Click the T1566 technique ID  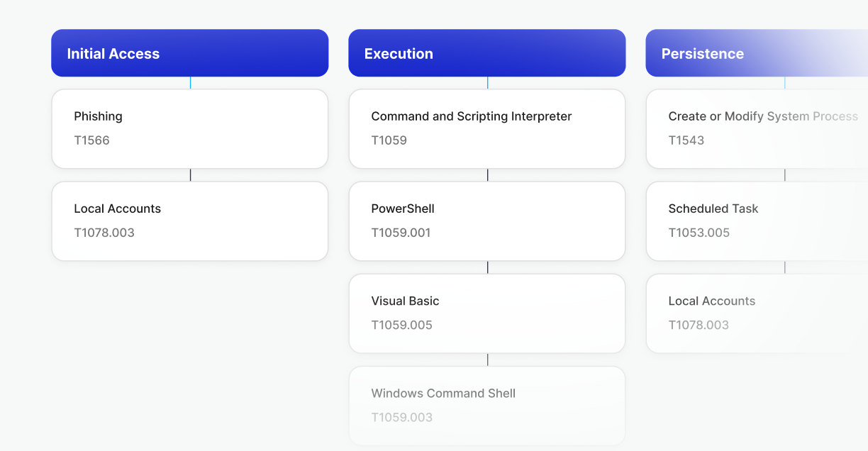click(91, 140)
